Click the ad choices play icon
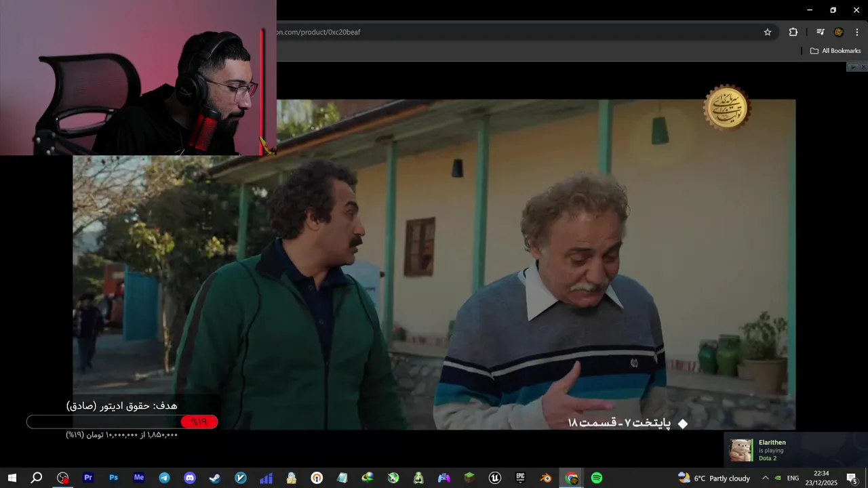The image size is (868, 488). tap(853, 66)
